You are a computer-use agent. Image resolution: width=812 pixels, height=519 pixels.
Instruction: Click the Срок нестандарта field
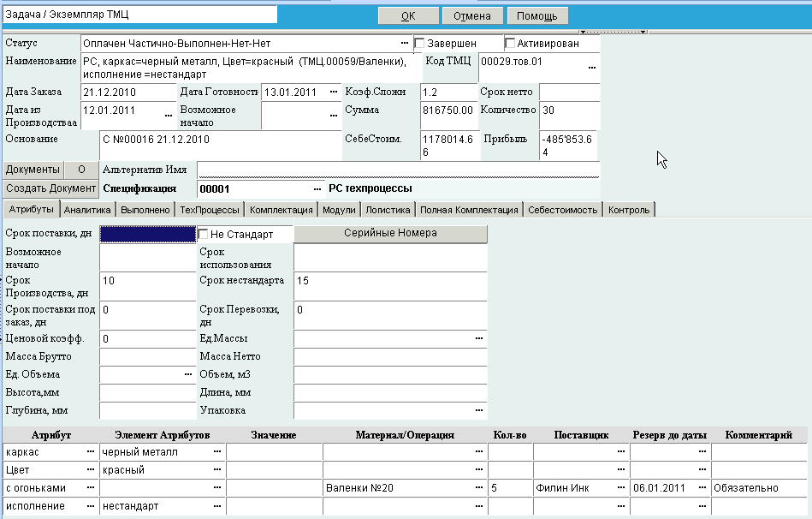point(390,286)
